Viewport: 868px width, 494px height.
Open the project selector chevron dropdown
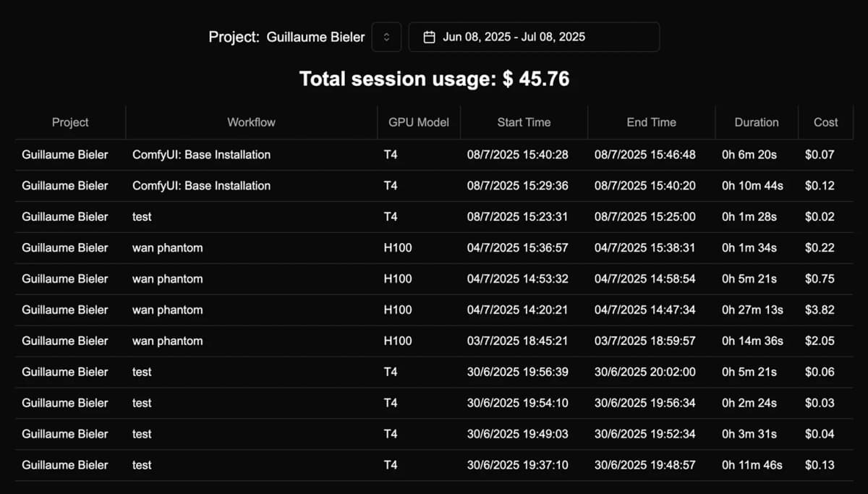[386, 37]
